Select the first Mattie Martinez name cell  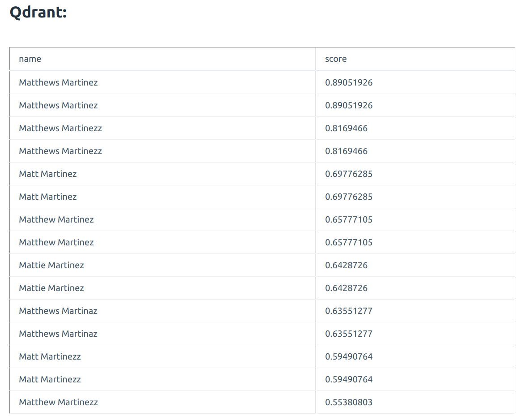click(x=51, y=265)
